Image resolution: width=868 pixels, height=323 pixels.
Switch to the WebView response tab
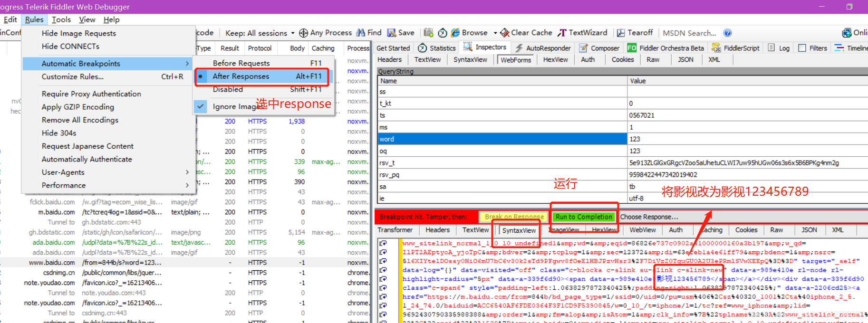[642, 230]
